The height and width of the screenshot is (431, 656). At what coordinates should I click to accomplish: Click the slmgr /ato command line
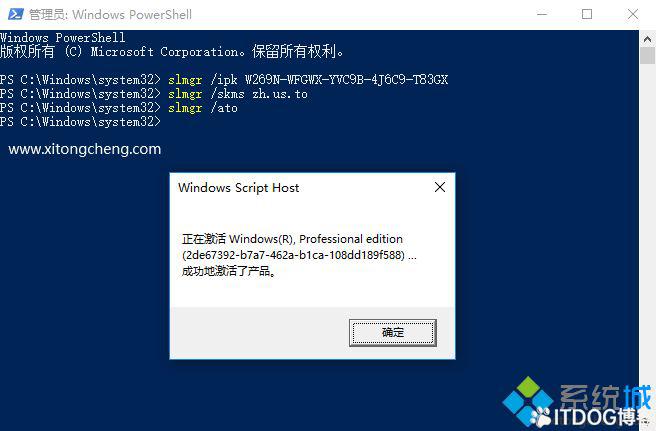[119, 108]
